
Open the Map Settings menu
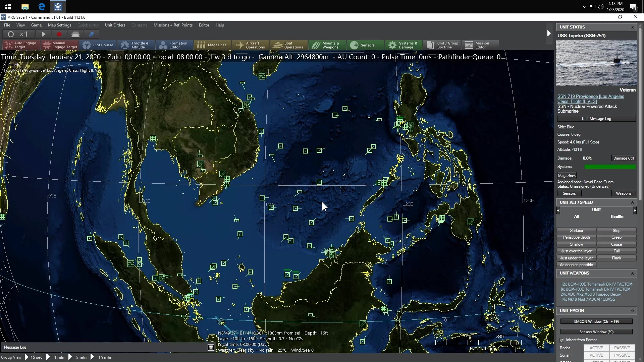tap(59, 25)
